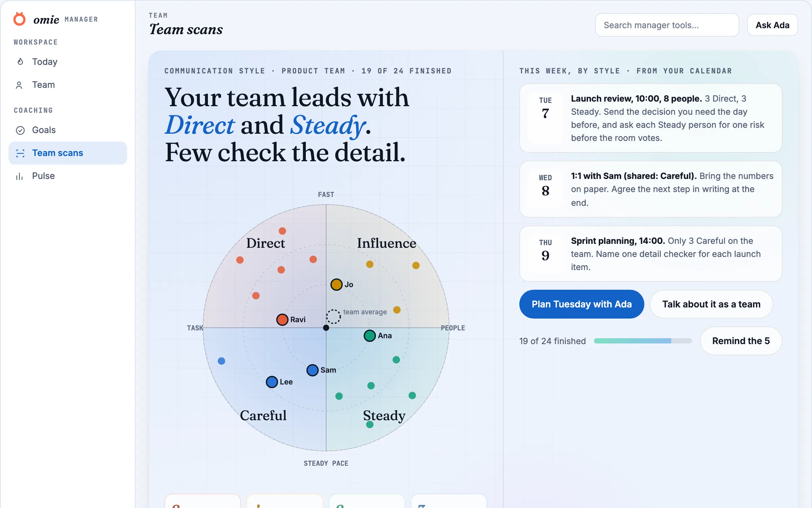
Task: Open the Tuesday Launch review card
Action: pyautogui.click(x=651, y=118)
